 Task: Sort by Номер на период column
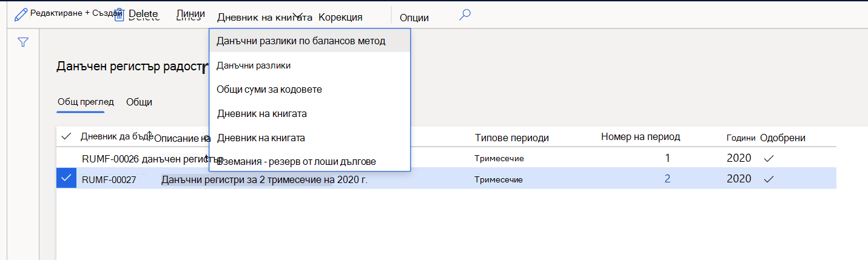(x=641, y=136)
